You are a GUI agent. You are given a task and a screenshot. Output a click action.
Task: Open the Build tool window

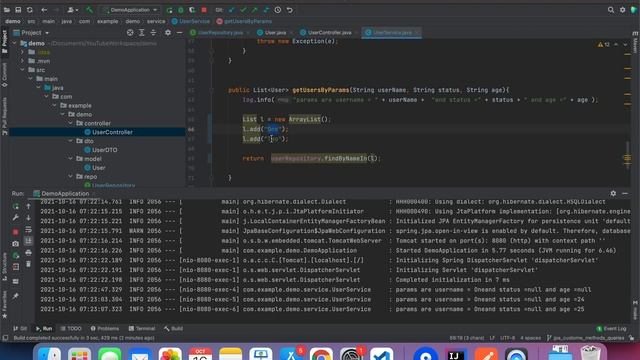[x=173, y=329]
